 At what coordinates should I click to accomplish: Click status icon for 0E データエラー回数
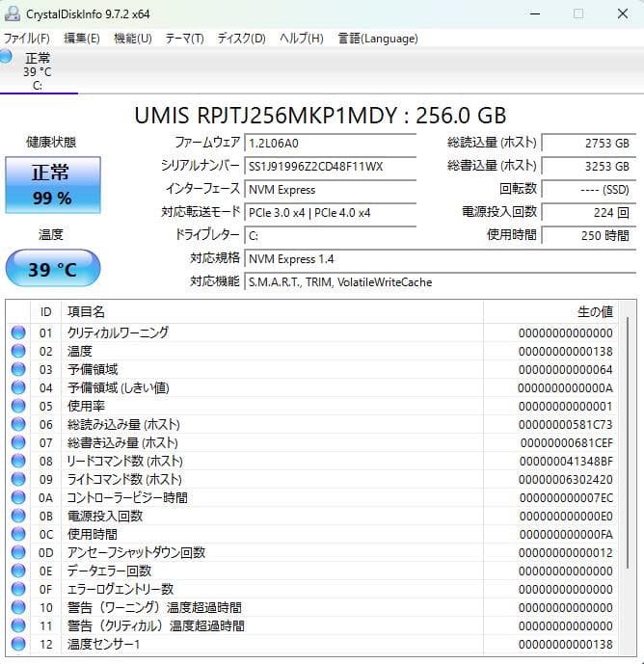pyautogui.click(x=18, y=571)
